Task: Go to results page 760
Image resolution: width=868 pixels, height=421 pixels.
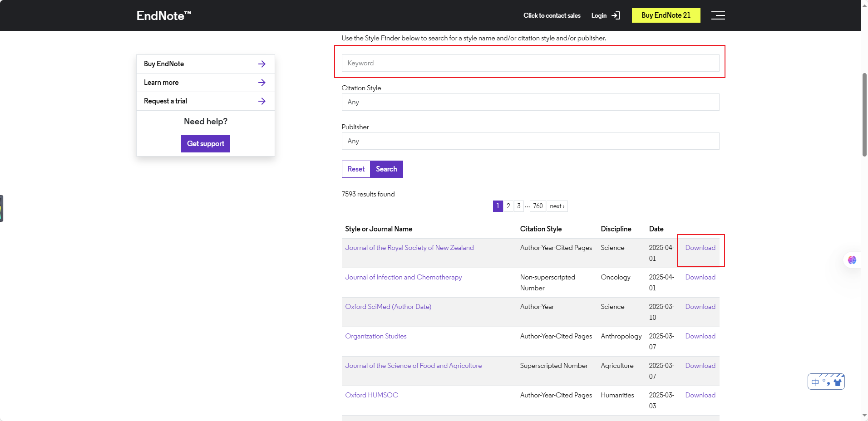Action: point(538,206)
